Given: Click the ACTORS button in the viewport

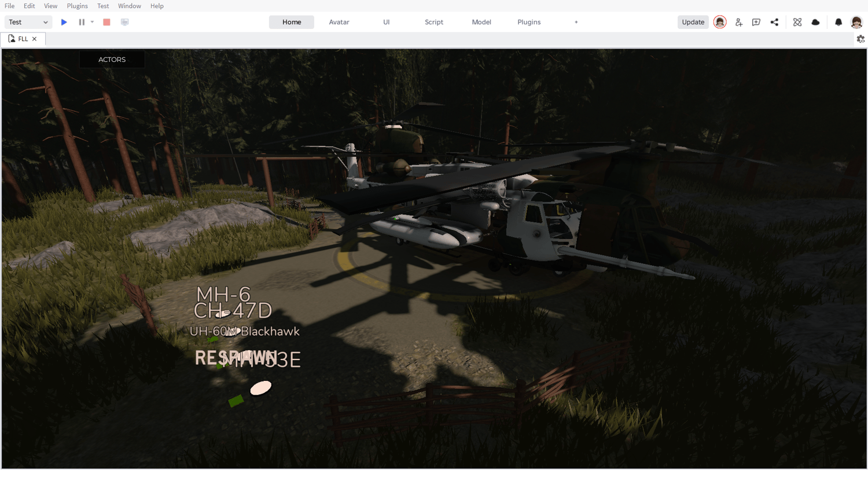Looking at the screenshot, I should [x=112, y=60].
